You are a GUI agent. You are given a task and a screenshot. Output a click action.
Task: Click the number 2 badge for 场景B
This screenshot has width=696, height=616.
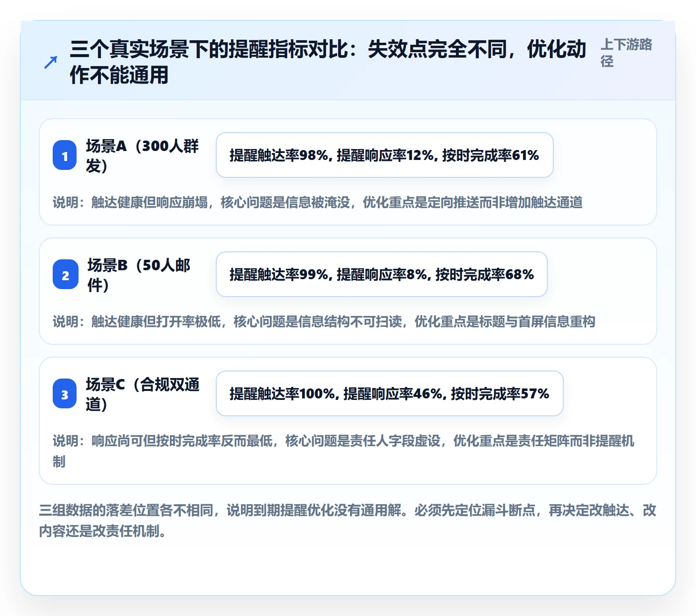click(x=65, y=275)
